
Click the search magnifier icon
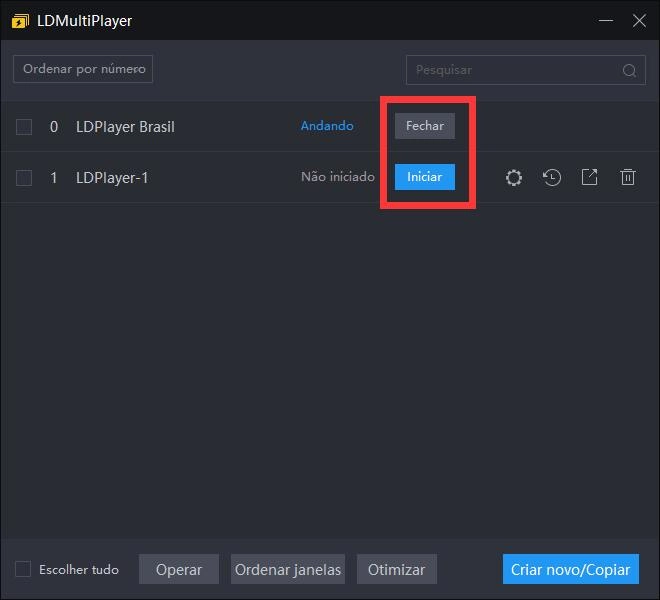point(629,70)
